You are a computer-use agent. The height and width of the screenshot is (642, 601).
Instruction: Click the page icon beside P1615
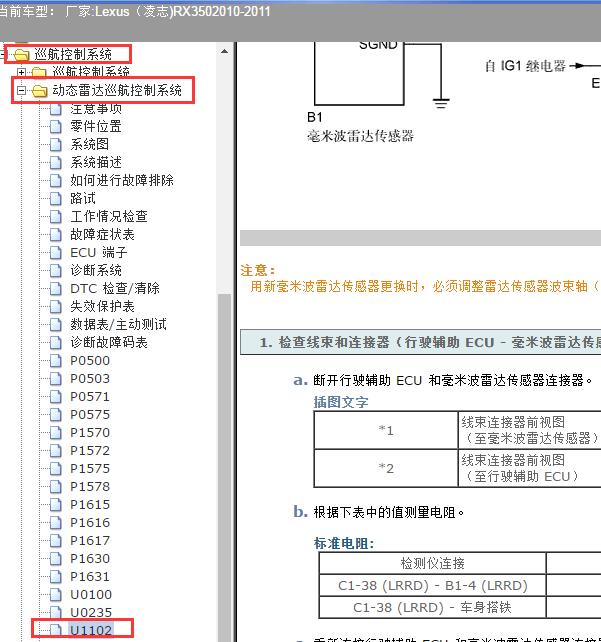pyautogui.click(x=56, y=505)
